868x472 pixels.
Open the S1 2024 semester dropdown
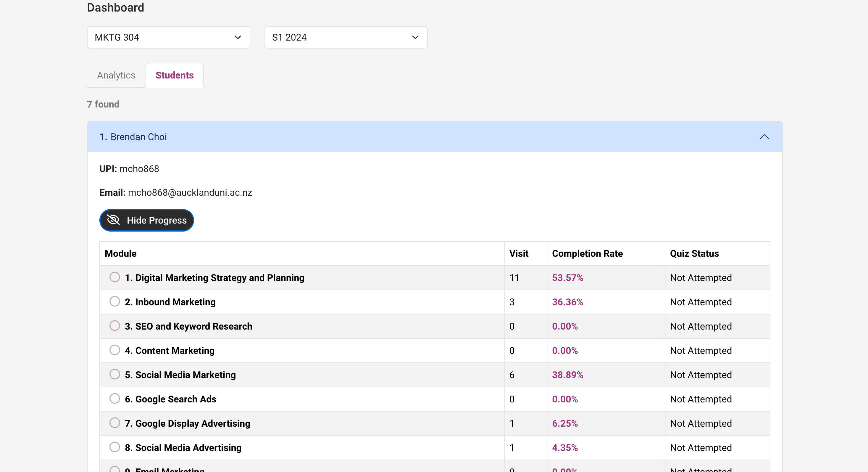(x=346, y=37)
